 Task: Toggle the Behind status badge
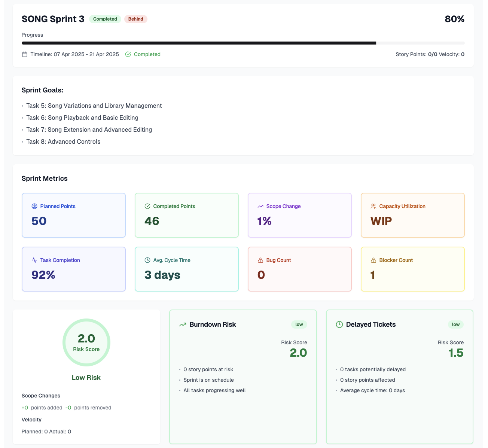coord(135,19)
